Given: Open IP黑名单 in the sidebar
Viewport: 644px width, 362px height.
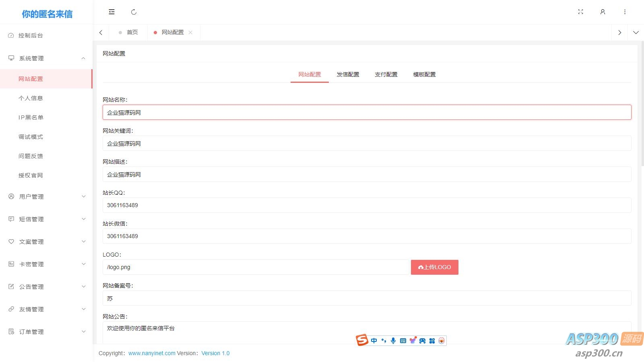Looking at the screenshot, I should pyautogui.click(x=31, y=117).
